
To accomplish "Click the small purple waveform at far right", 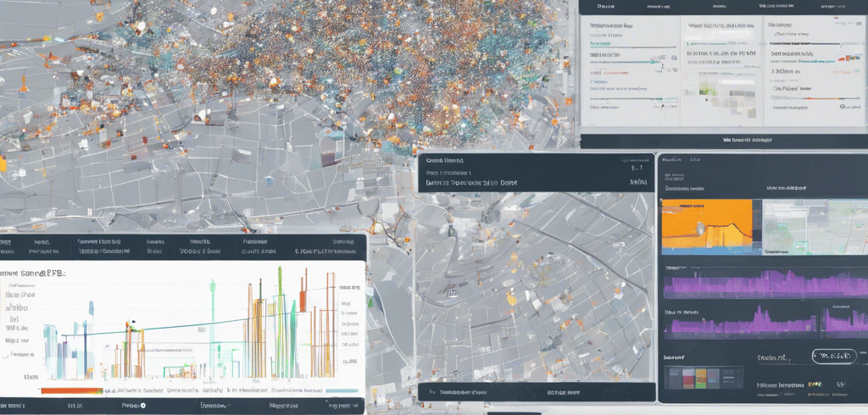I will [x=845, y=322].
